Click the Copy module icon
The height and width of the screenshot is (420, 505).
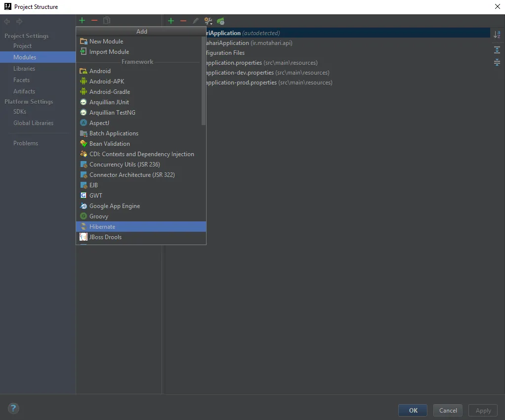107,21
